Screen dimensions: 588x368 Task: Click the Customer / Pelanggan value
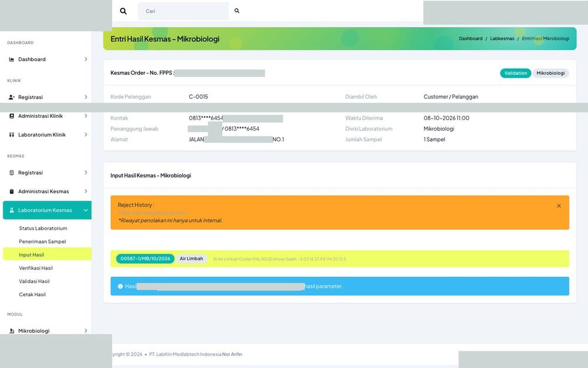(x=451, y=97)
